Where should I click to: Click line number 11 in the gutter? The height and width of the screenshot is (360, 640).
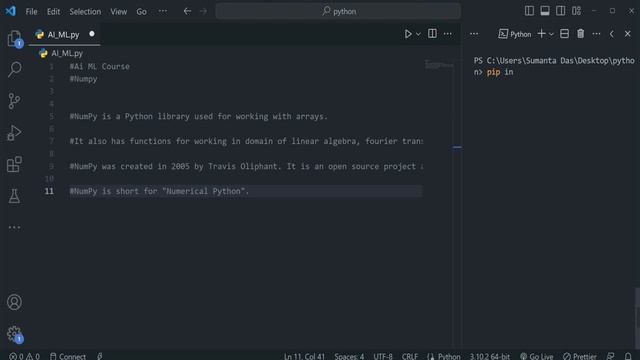click(x=49, y=191)
